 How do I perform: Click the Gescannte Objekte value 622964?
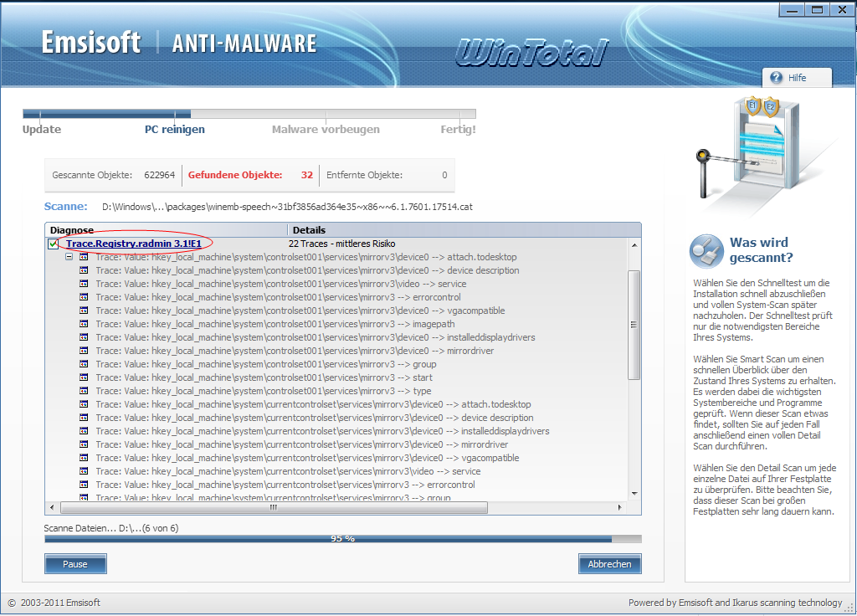click(160, 175)
